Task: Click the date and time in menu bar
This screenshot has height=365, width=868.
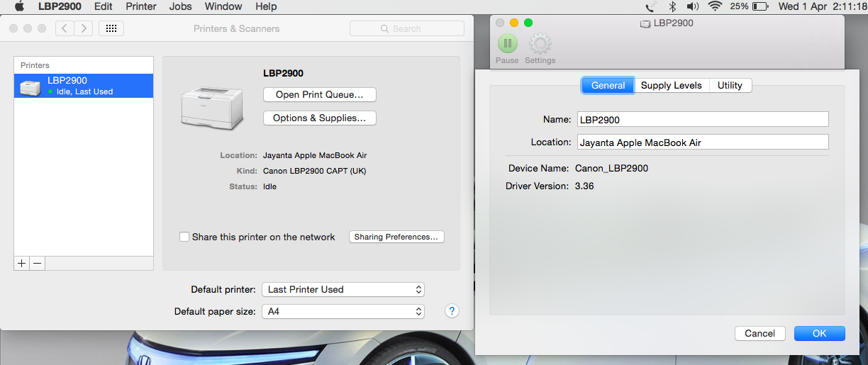Action: point(823,6)
